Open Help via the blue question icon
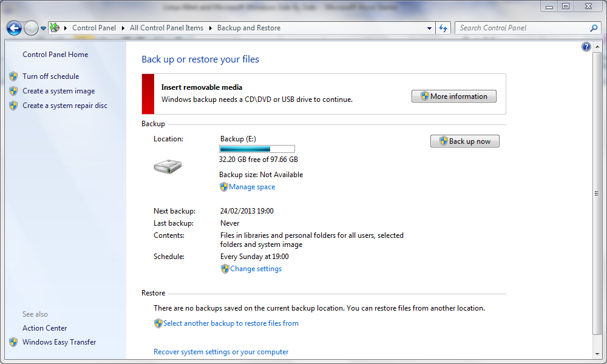Image resolution: width=607 pixels, height=364 pixels. click(x=586, y=47)
